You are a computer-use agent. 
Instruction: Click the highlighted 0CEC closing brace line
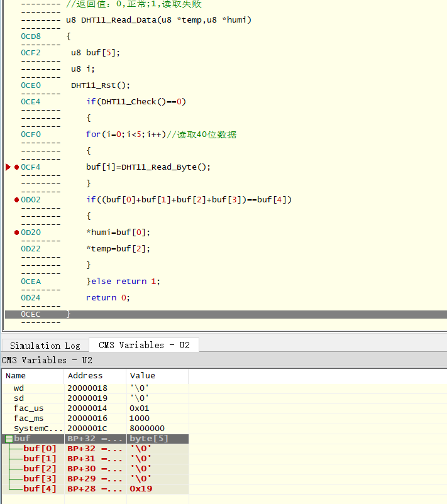click(226, 314)
